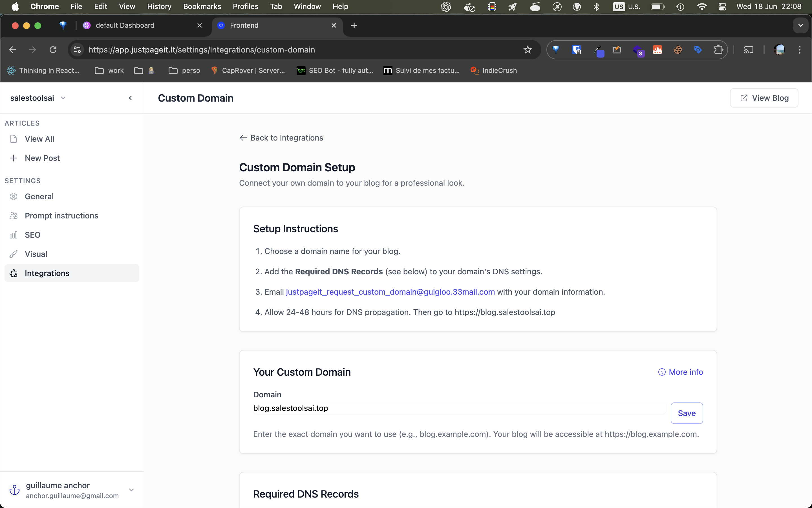Click the browser back arrow
Screen dimensions: 812x508
pyautogui.click(x=12, y=50)
